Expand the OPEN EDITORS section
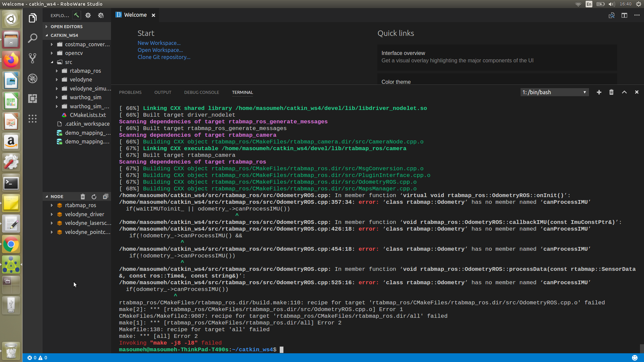Image resolution: width=644 pixels, height=362 pixels. [x=66, y=26]
